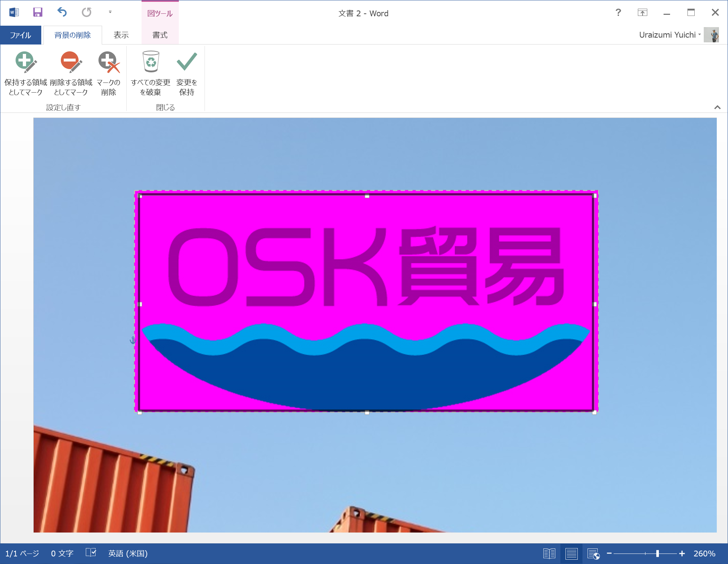Open Word Help question mark
728x564 pixels.
618,13
